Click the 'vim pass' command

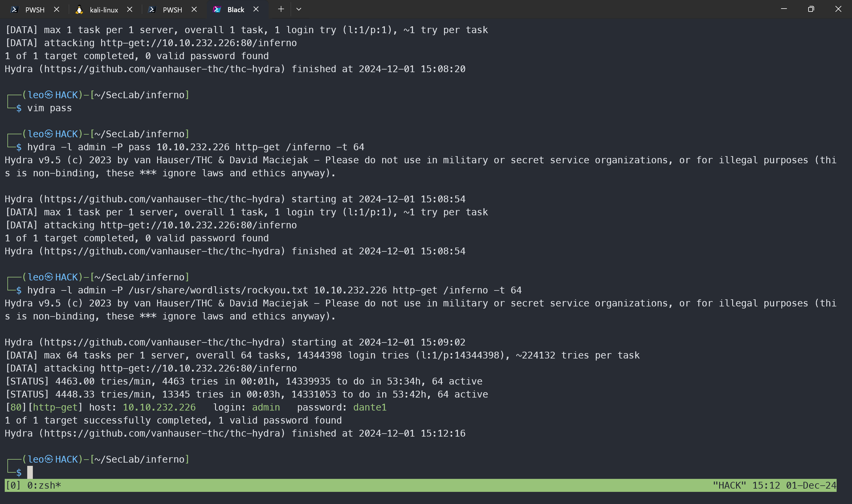50,108
